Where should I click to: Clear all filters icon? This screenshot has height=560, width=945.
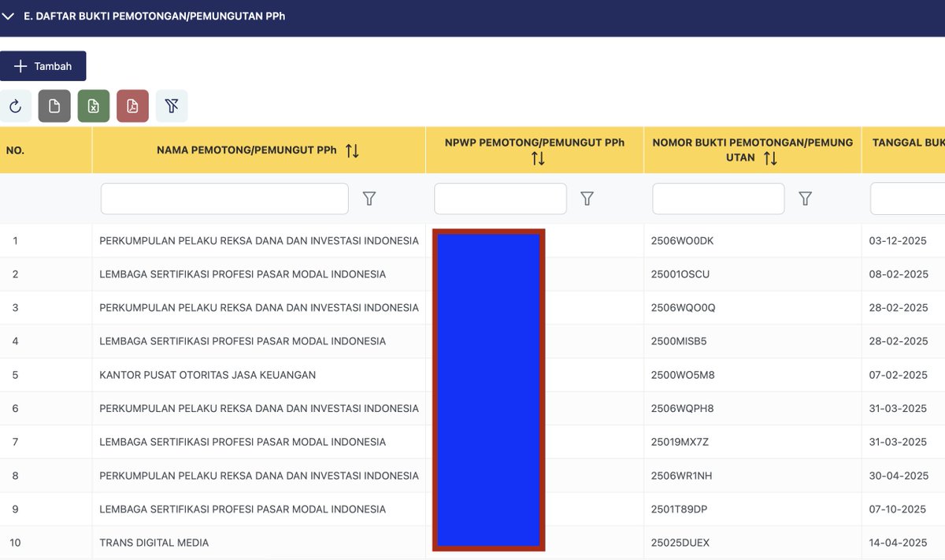[172, 106]
